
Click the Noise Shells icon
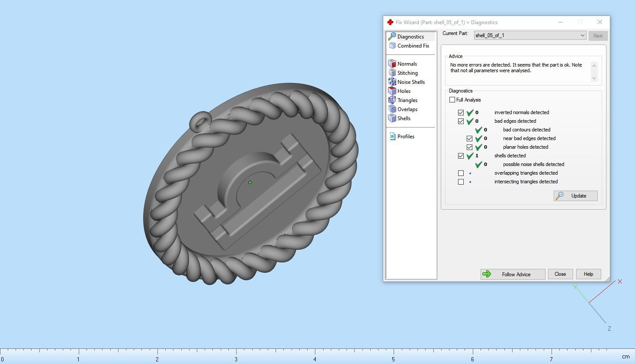(392, 82)
